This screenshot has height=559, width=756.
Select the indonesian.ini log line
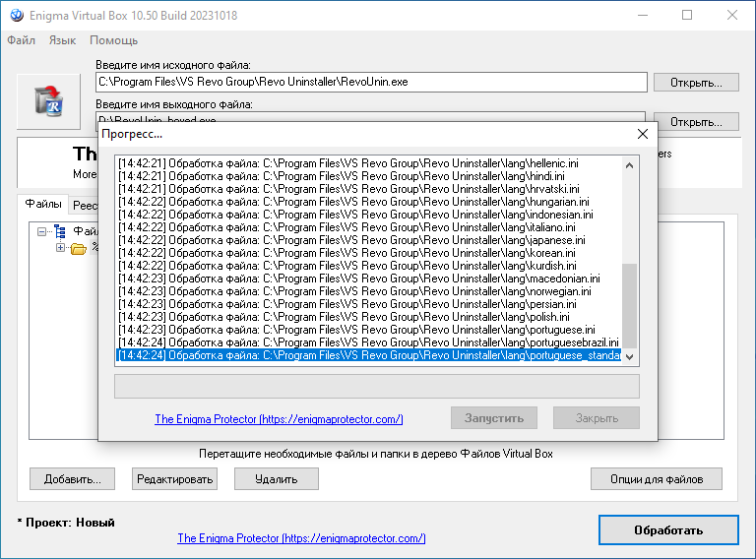click(x=369, y=215)
